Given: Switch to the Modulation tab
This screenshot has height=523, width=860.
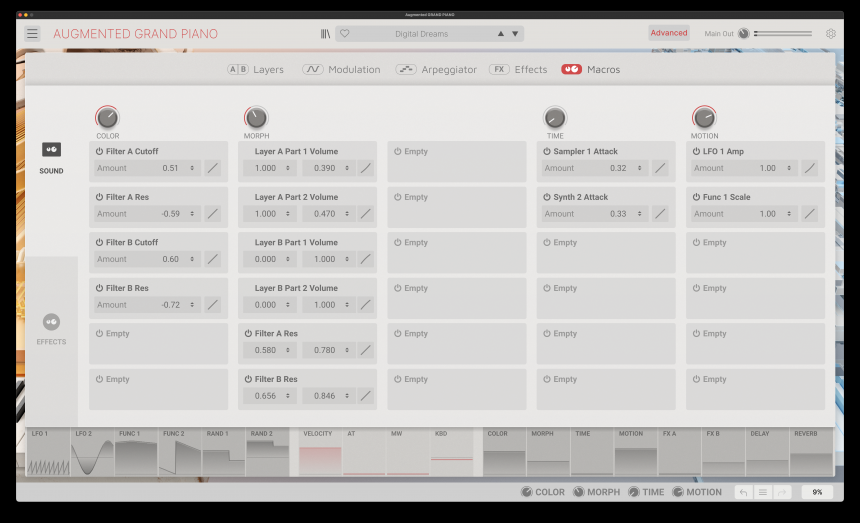Looking at the screenshot, I should click(x=341, y=70).
